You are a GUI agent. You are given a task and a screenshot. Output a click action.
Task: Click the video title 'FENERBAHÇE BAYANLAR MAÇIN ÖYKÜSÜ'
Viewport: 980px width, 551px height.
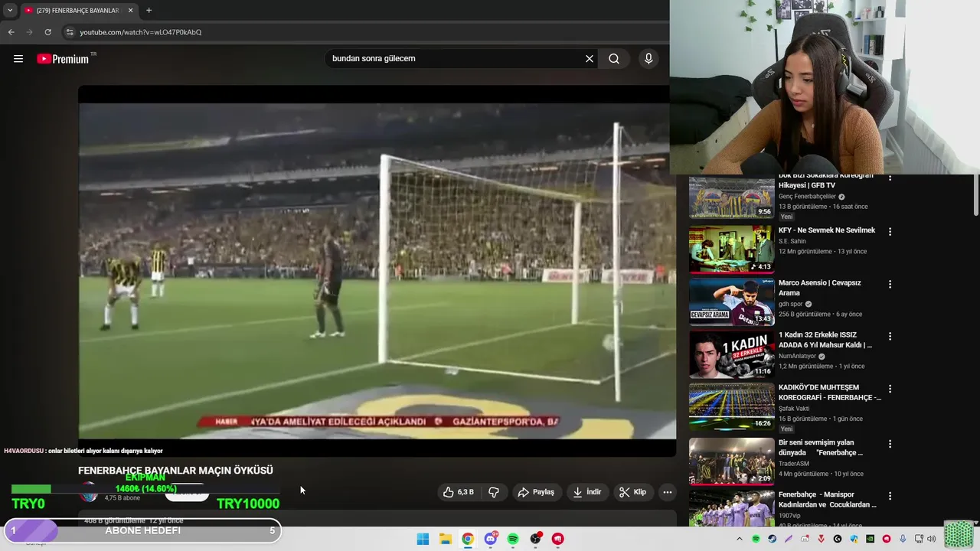click(175, 471)
